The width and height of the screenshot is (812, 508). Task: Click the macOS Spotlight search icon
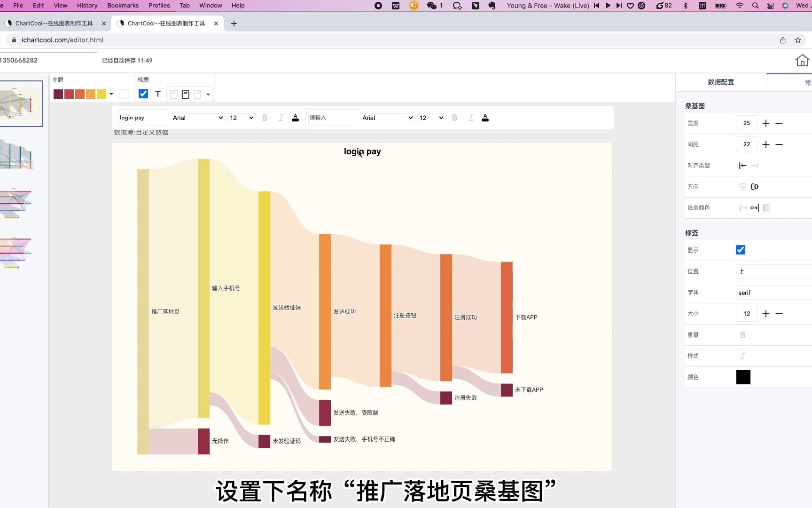[755, 6]
